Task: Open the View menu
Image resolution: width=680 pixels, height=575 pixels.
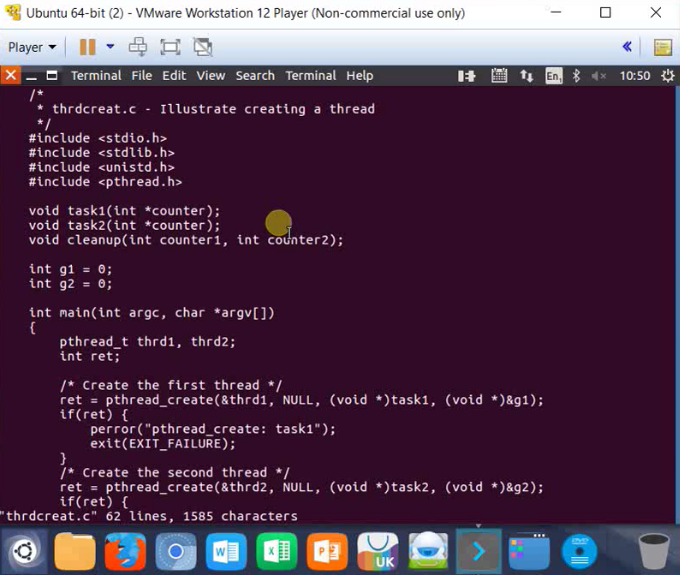Action: pos(211,75)
